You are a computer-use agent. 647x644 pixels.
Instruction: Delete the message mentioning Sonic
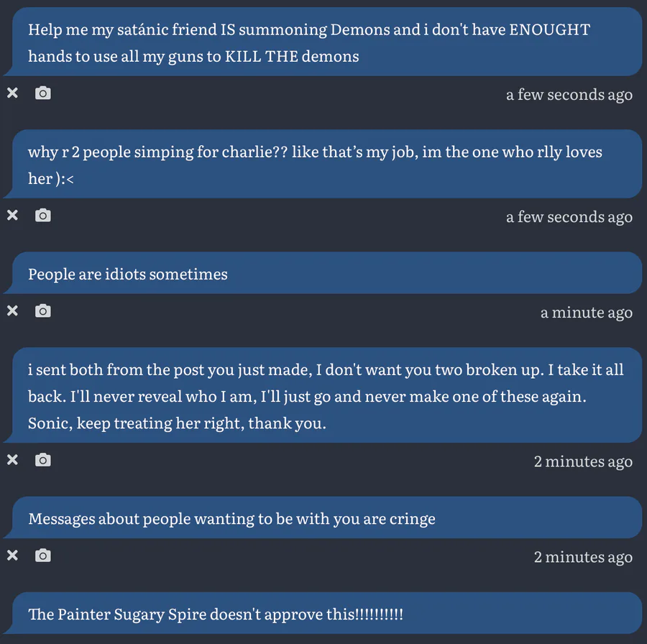point(12,459)
